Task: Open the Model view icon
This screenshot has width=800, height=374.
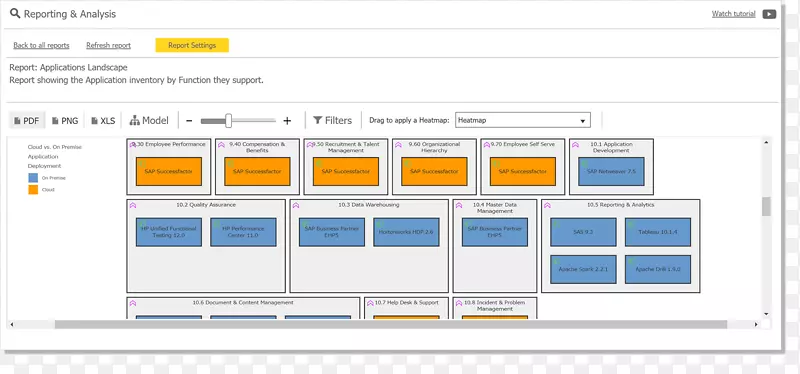Action: click(x=135, y=121)
